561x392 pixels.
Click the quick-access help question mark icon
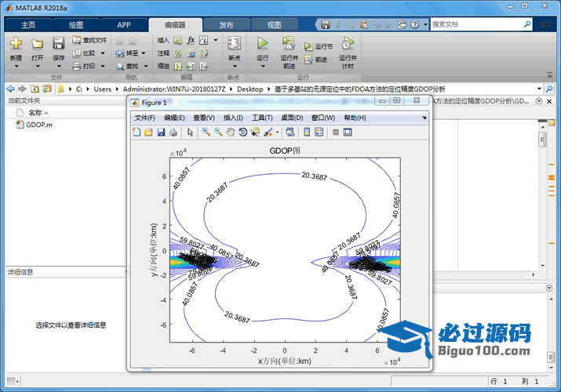click(414, 24)
